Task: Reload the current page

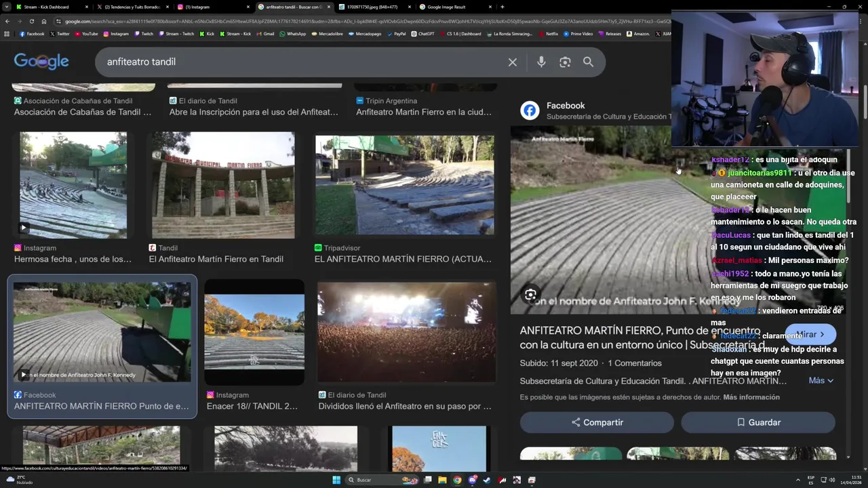Action: pyautogui.click(x=31, y=21)
